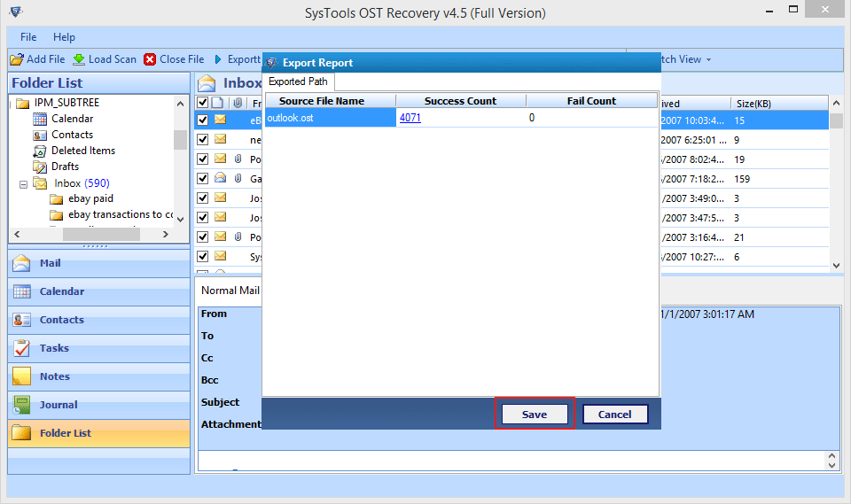This screenshot has height=504, width=851.
Task: Open Folder List view in navigation pane
Action: (x=98, y=433)
